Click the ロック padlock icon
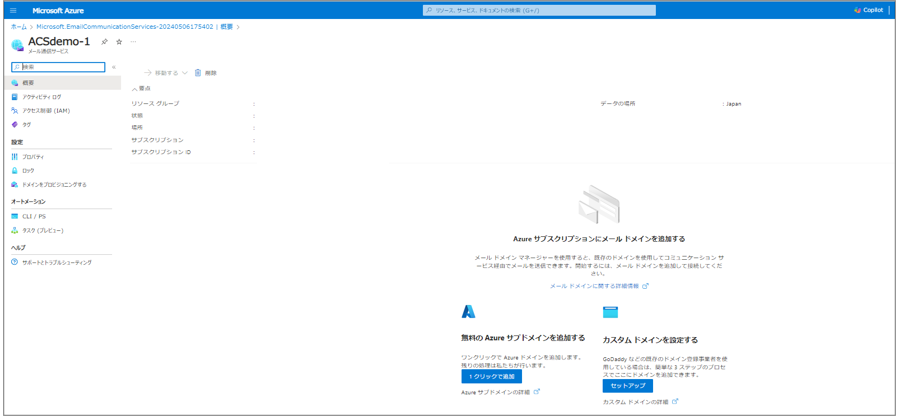Image resolution: width=897 pixels, height=419 pixels. pos(15,171)
